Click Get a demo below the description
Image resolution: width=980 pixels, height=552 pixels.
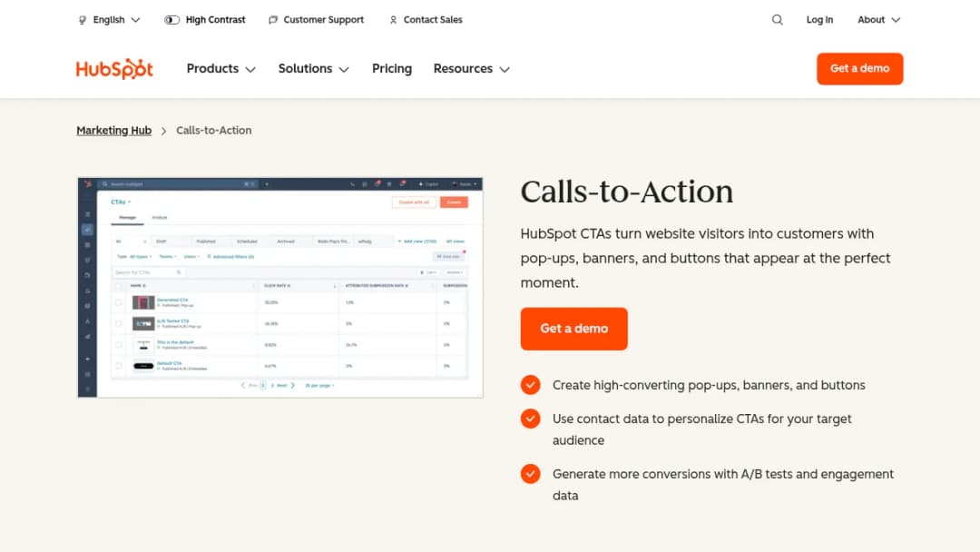[573, 328]
